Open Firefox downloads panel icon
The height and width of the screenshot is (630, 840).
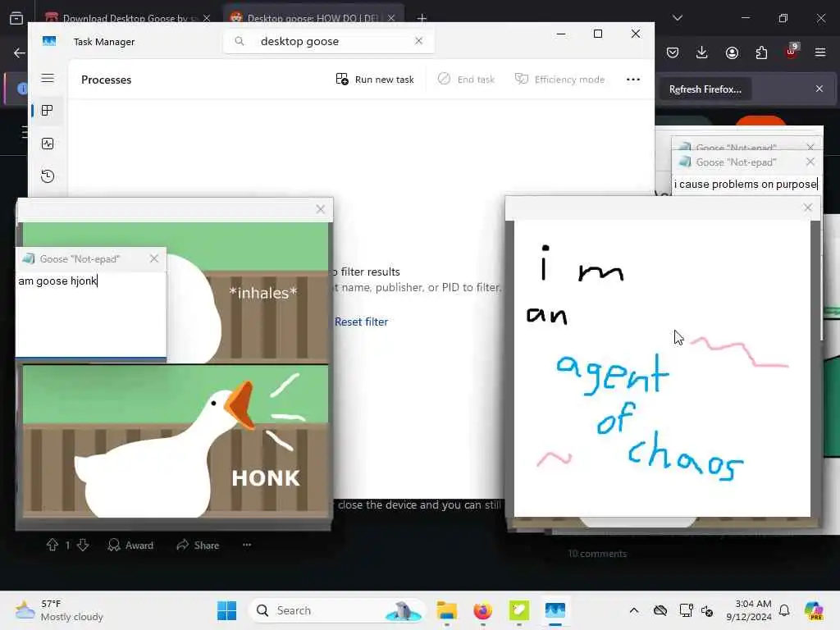pos(702,52)
